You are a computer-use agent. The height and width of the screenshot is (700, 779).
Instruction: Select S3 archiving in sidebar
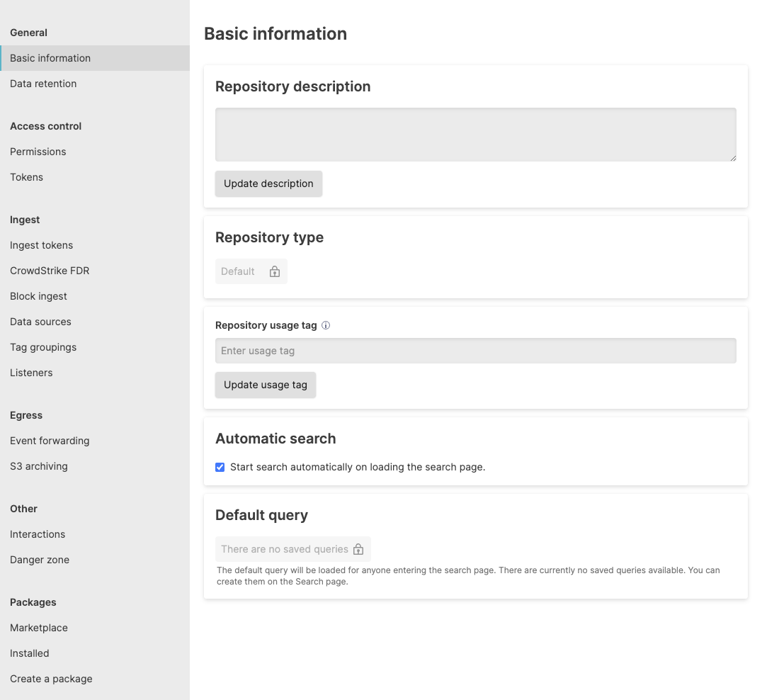point(39,466)
